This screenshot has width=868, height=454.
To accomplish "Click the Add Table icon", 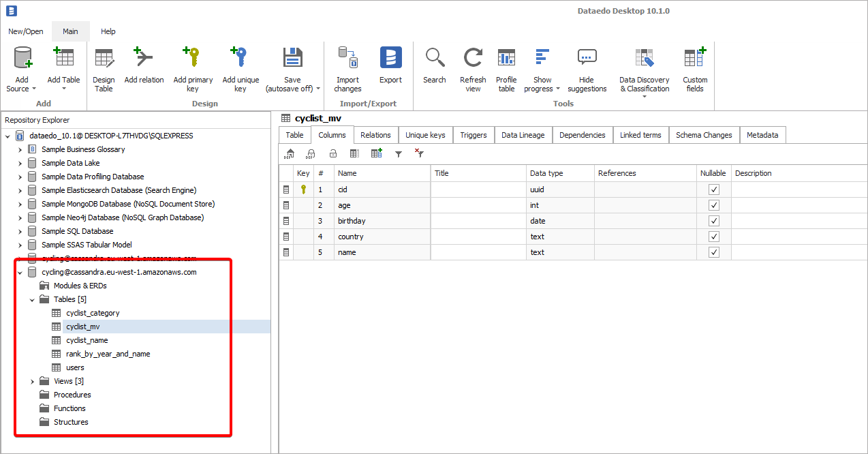I will click(x=63, y=59).
